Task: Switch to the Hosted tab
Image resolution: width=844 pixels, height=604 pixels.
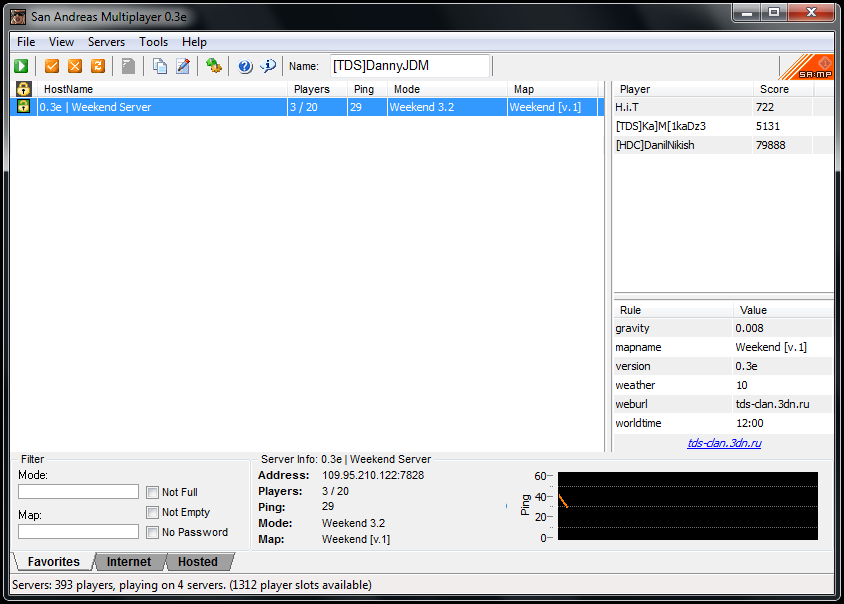Action: click(x=198, y=561)
